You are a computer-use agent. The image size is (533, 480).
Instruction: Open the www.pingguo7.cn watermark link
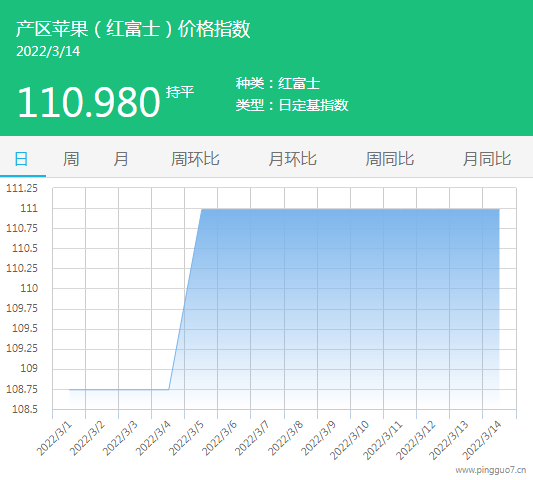[491, 470]
